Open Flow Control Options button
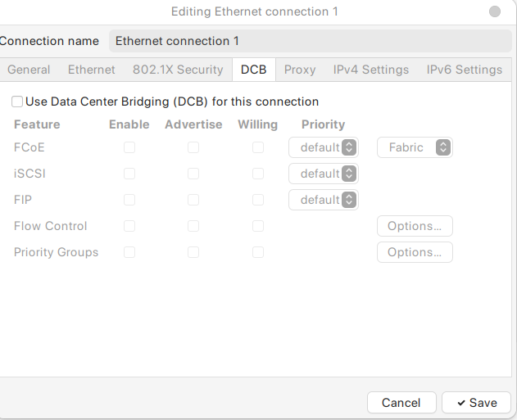This screenshot has height=420, width=517. [x=415, y=226]
